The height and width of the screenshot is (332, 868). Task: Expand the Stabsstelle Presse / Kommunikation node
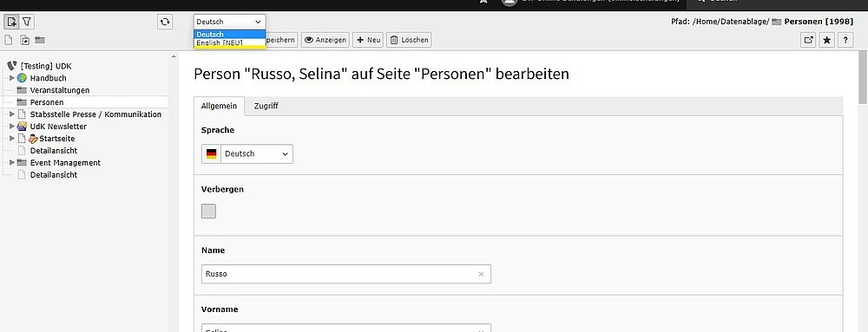coord(12,114)
